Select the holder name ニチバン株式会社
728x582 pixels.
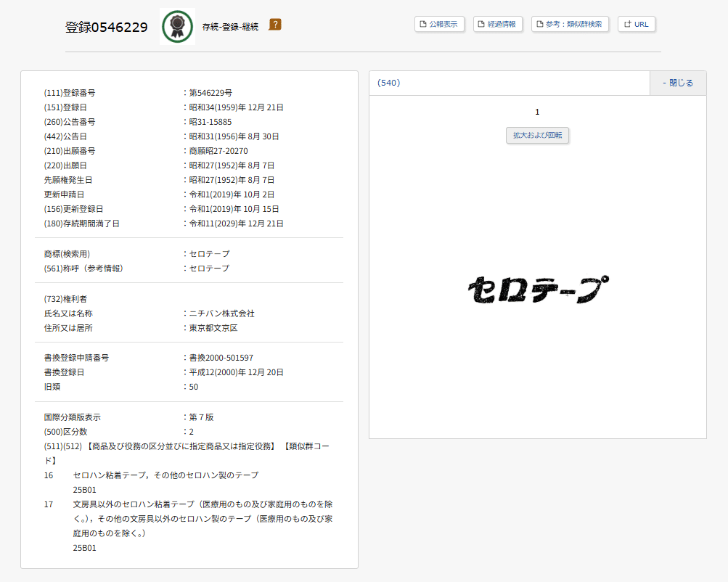pyautogui.click(x=223, y=313)
